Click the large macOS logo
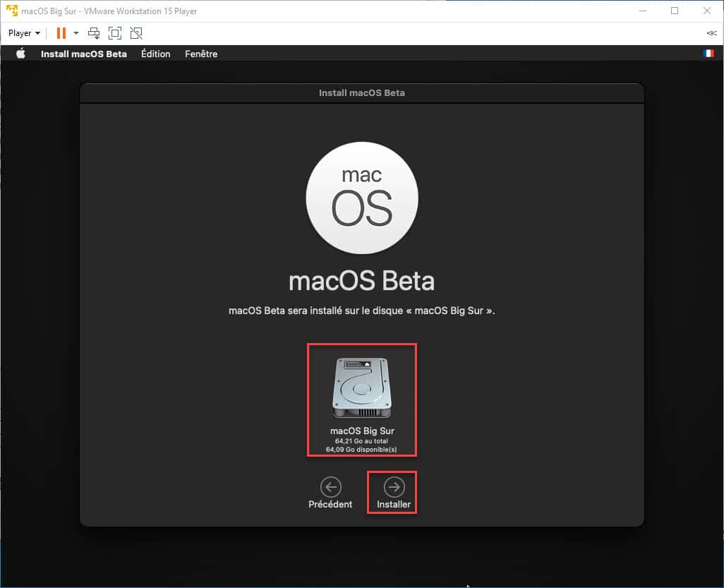This screenshot has width=724, height=588. (361, 198)
